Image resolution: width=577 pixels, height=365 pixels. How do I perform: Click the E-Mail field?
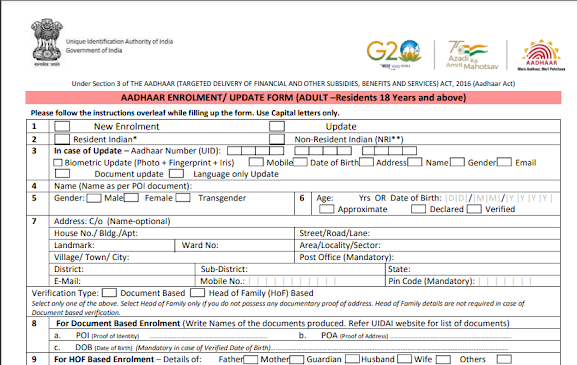pos(122,281)
